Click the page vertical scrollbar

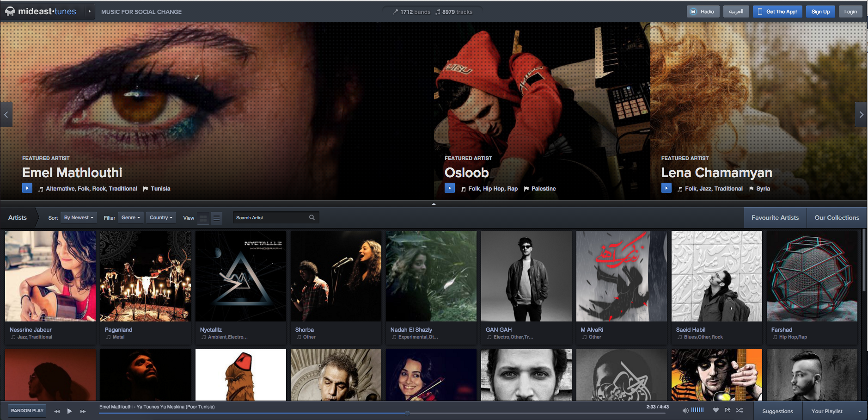tap(864, 259)
